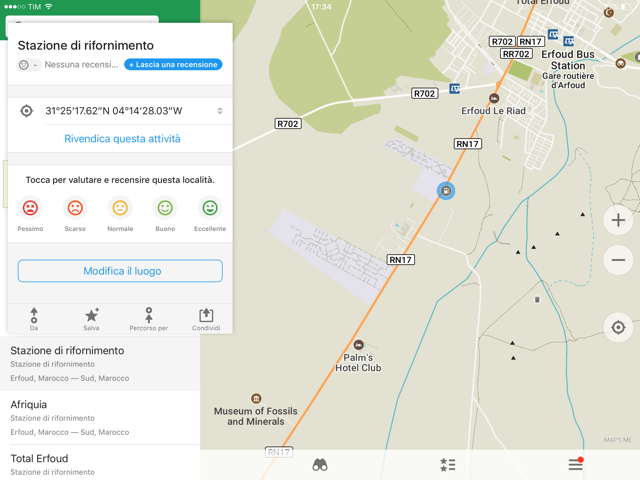Select Total Erfoud search result
Image resolution: width=640 pixels, height=480 pixels.
tap(100, 463)
